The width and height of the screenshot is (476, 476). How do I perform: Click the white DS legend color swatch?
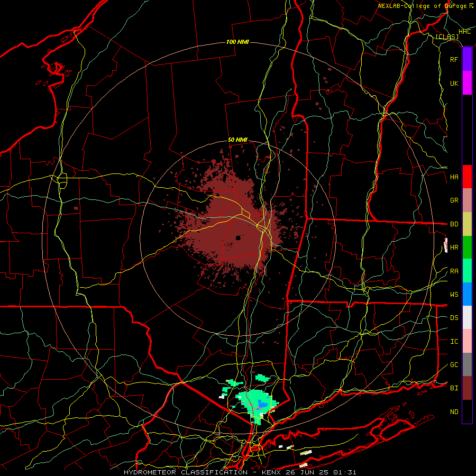467,317
